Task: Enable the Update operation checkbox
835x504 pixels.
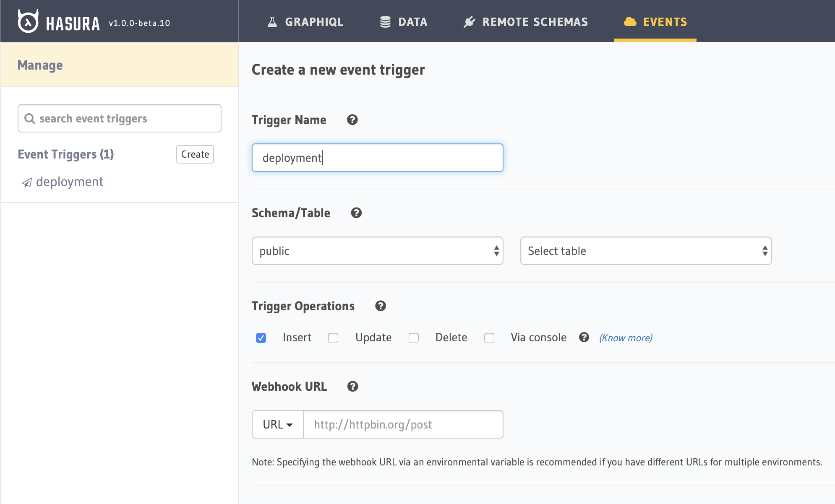Action: 333,338
